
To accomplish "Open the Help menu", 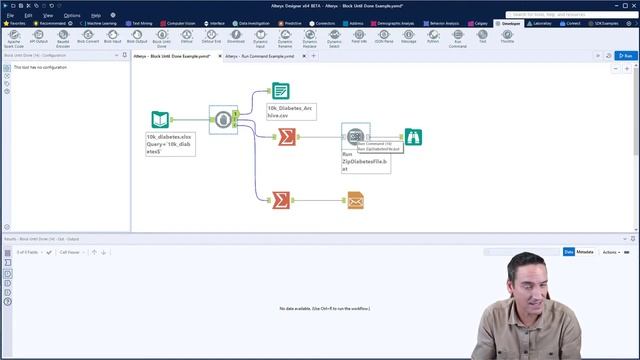I will 96,15.
